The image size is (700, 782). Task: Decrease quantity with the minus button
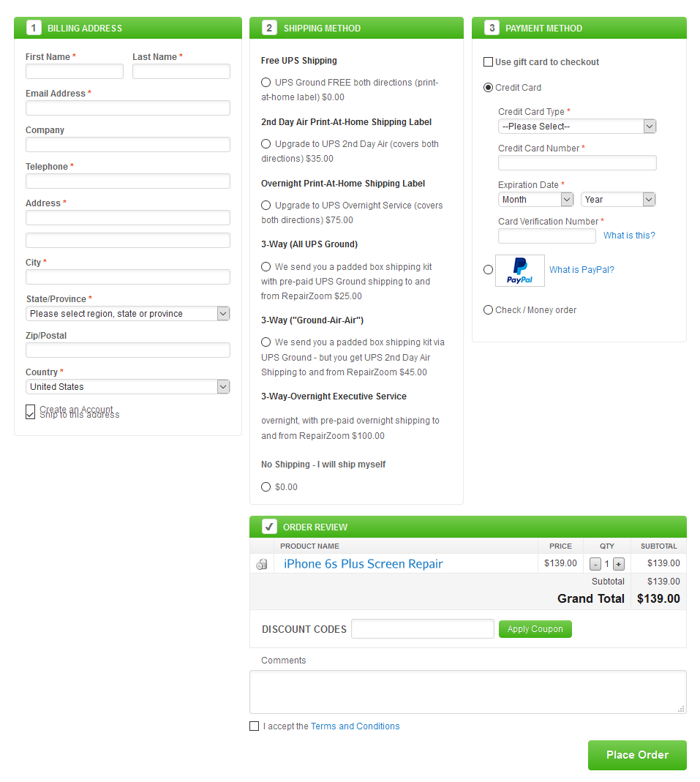click(x=595, y=564)
